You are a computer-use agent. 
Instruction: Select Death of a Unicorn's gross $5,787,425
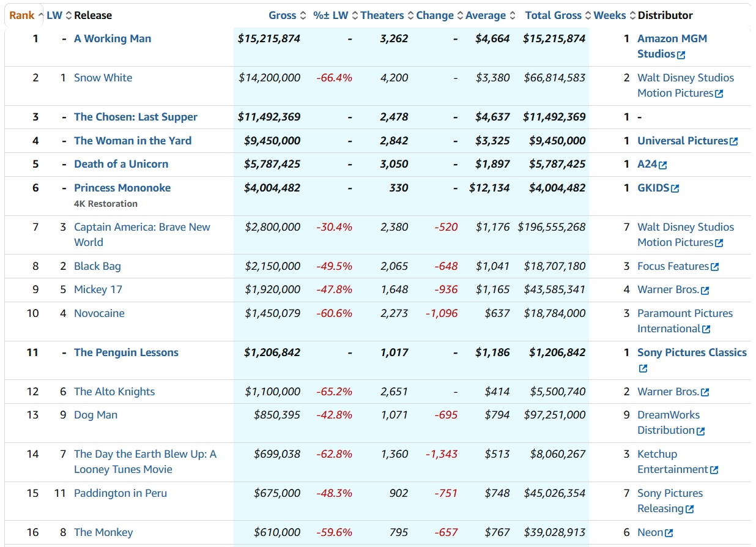[272, 164]
